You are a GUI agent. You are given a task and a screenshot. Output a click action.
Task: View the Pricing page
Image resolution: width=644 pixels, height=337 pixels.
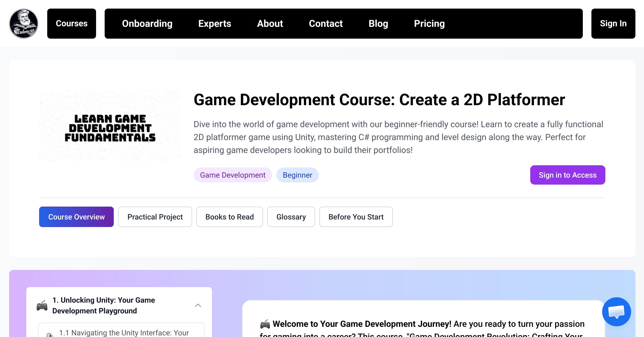coord(429,24)
